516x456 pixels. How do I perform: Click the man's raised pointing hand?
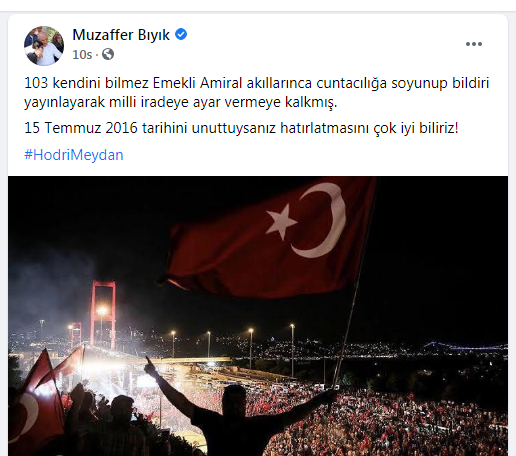pyautogui.click(x=151, y=366)
